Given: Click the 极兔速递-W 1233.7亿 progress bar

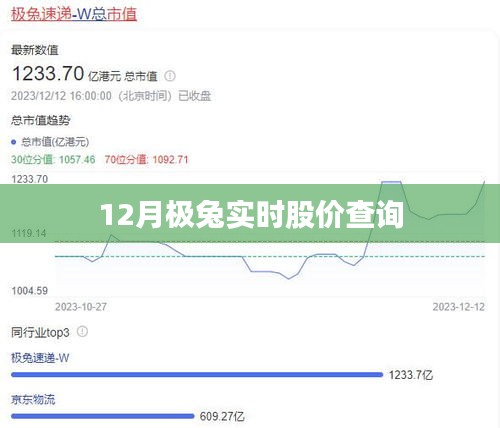Looking at the screenshot, I should click(x=197, y=375).
